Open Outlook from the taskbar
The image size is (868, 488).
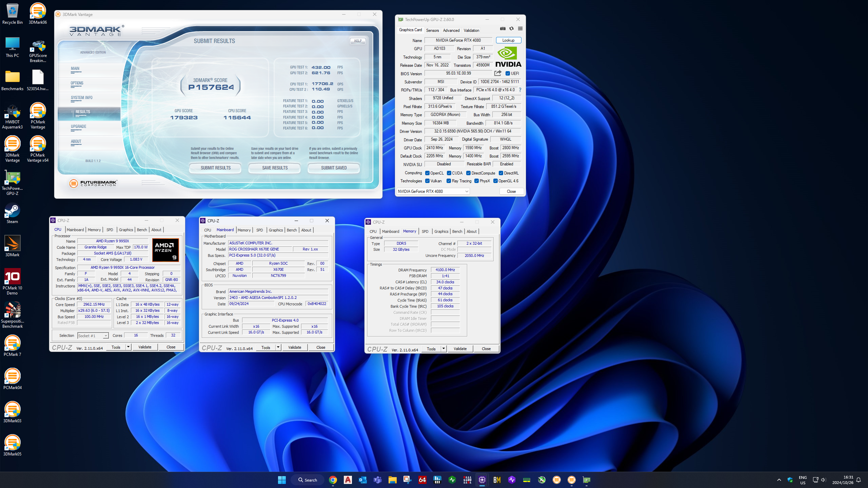[x=363, y=480]
